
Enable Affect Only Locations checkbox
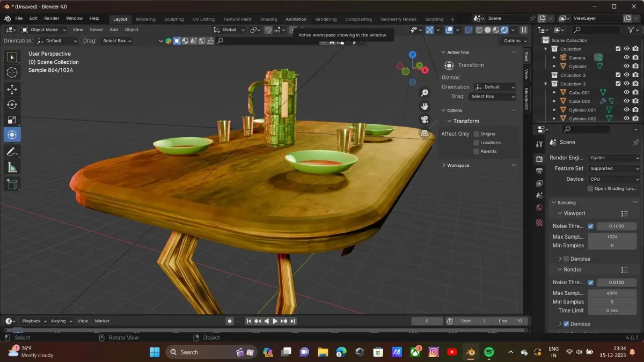click(476, 143)
